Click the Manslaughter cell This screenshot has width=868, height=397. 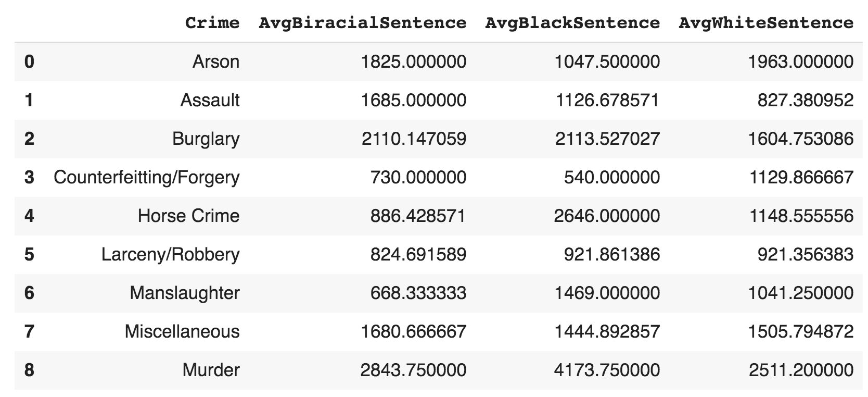coord(185,293)
